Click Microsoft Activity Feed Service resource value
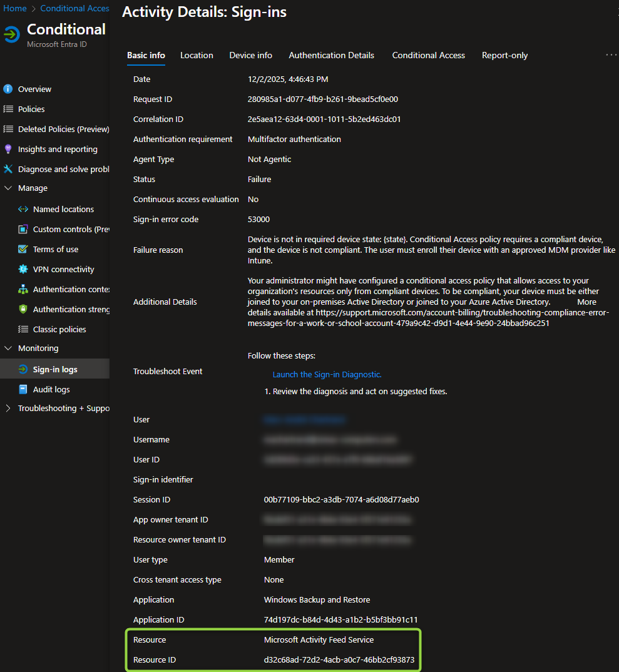The image size is (619, 672). tap(319, 639)
